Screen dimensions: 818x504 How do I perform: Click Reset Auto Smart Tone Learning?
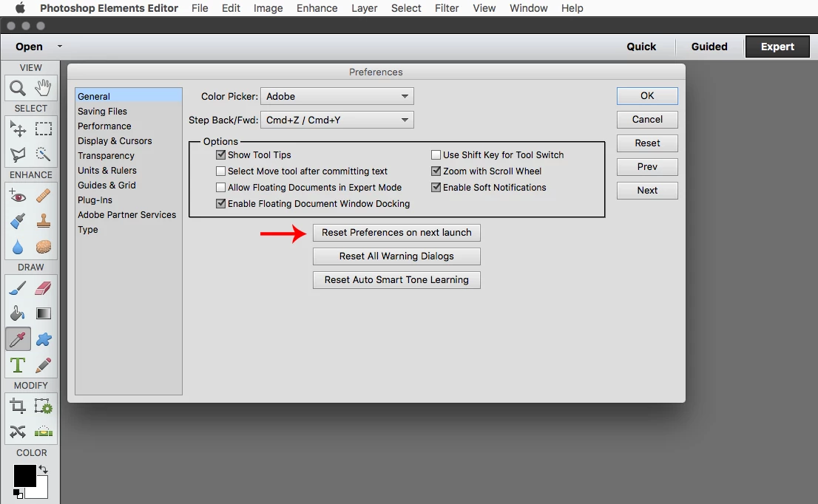(x=396, y=280)
